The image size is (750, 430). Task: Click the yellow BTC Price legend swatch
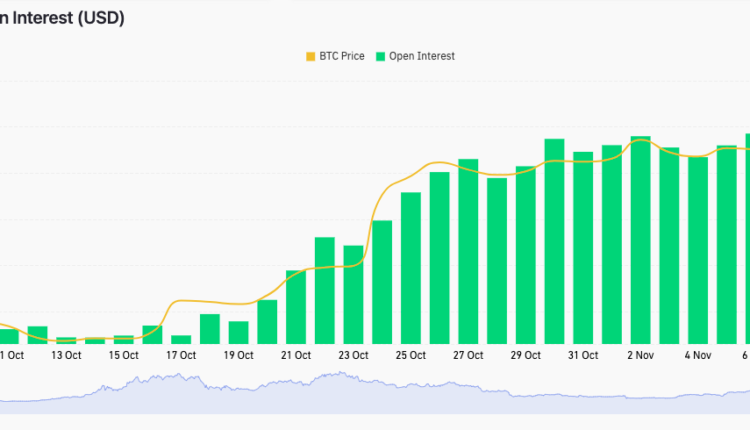pos(307,56)
